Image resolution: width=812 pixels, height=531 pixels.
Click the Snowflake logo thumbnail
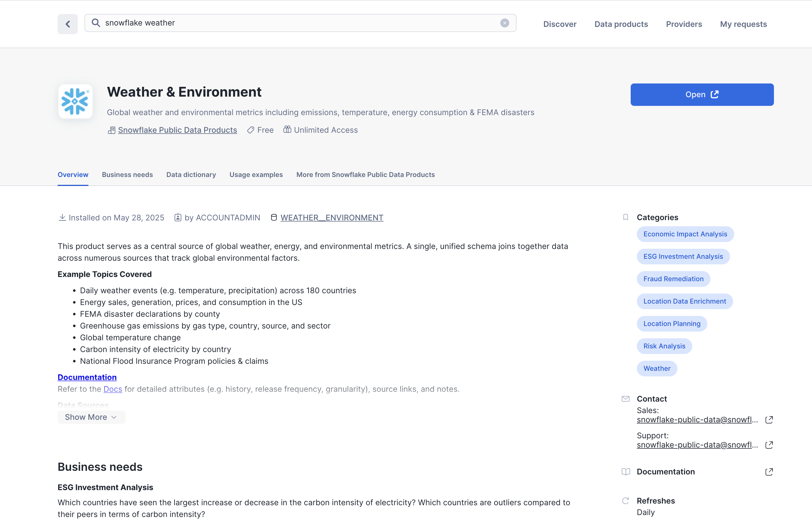tap(75, 101)
